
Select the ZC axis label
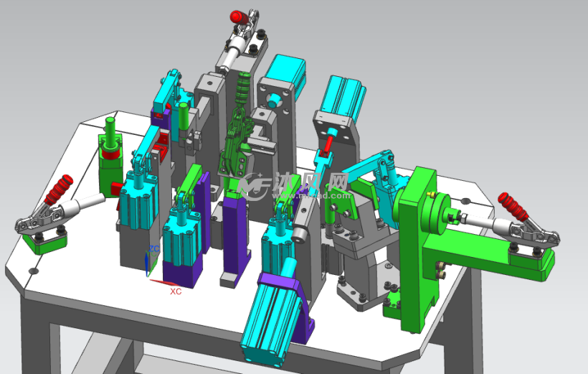pos(154,248)
